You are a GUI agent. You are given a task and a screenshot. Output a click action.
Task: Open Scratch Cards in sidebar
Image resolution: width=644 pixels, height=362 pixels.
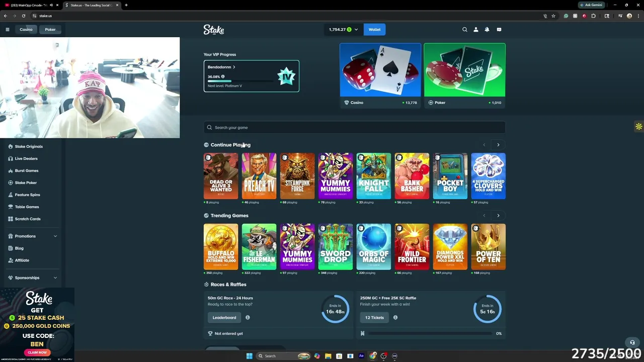tap(28, 219)
